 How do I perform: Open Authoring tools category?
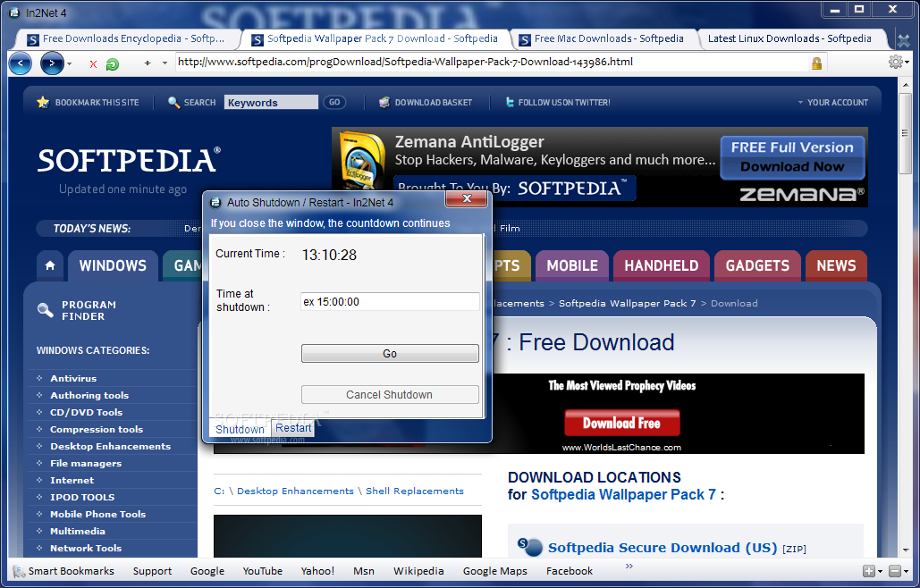click(x=89, y=396)
